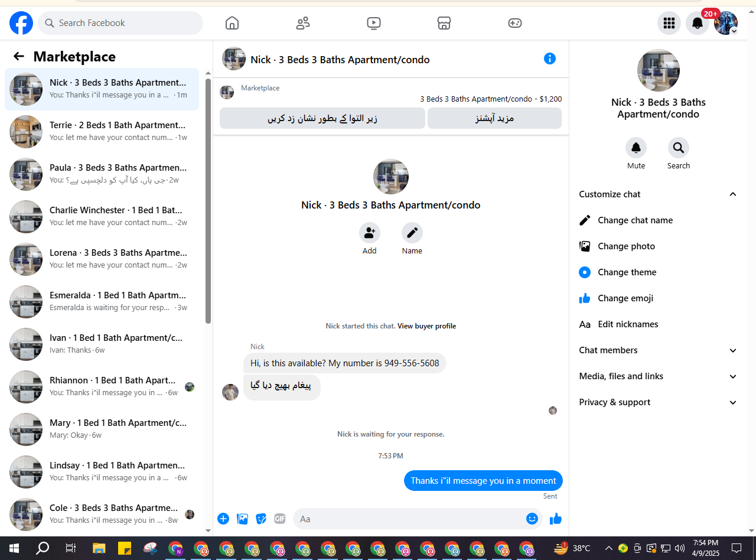Open Windows notification center
The width and height of the screenshot is (756, 560).
[x=737, y=548]
